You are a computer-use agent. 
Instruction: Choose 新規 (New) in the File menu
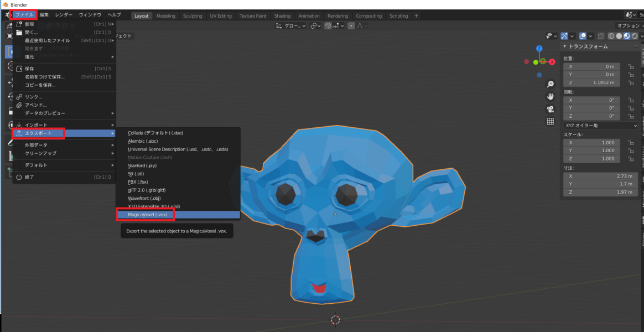[65, 24]
